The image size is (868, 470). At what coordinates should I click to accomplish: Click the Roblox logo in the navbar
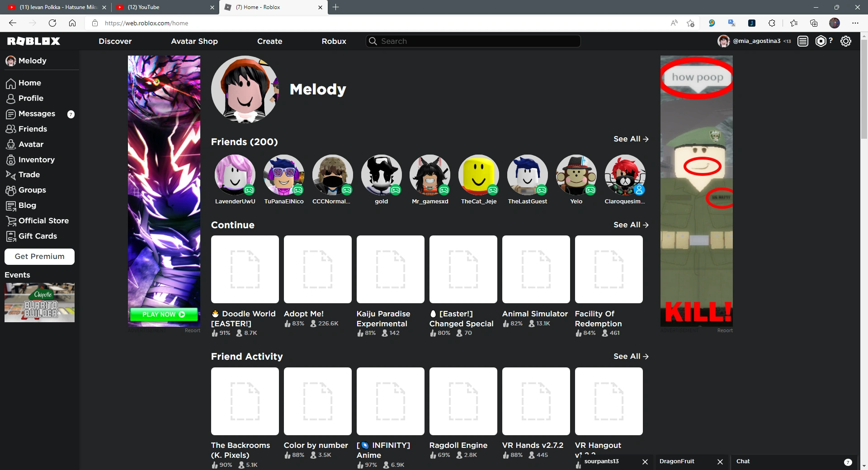pyautogui.click(x=33, y=41)
